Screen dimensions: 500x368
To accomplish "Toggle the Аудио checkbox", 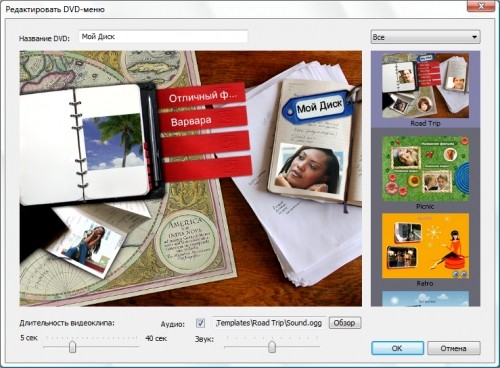I will [200, 323].
